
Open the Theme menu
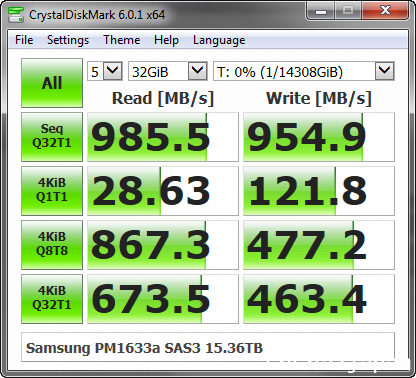[x=122, y=40]
